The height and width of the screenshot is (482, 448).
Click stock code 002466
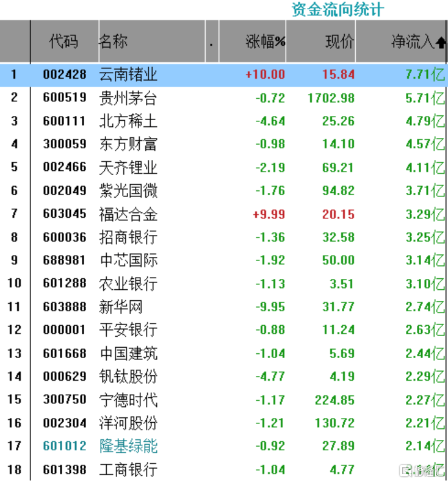coord(64,167)
